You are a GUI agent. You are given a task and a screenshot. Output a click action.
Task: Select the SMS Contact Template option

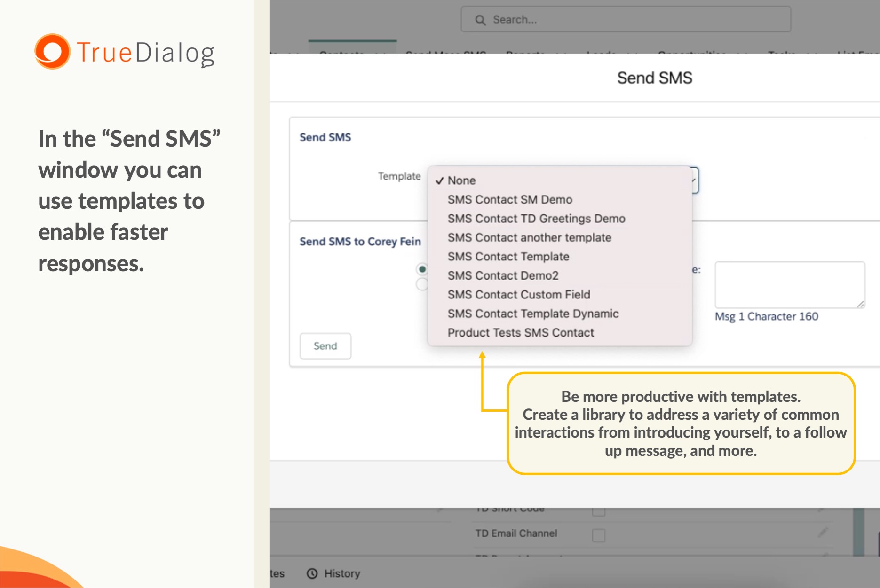click(x=508, y=257)
